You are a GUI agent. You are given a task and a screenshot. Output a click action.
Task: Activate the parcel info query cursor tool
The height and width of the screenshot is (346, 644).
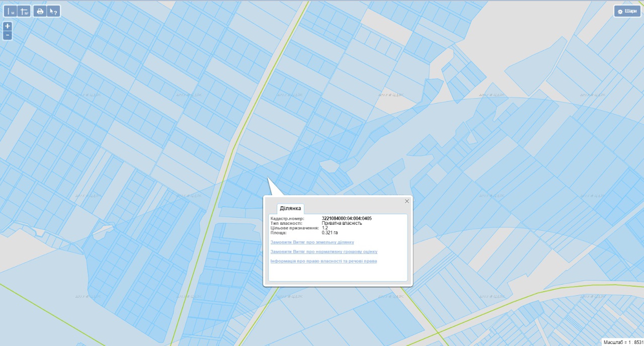point(53,11)
